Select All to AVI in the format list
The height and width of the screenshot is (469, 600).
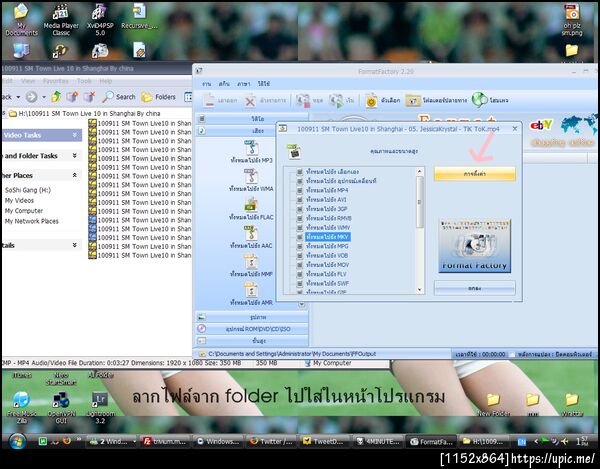(326, 199)
